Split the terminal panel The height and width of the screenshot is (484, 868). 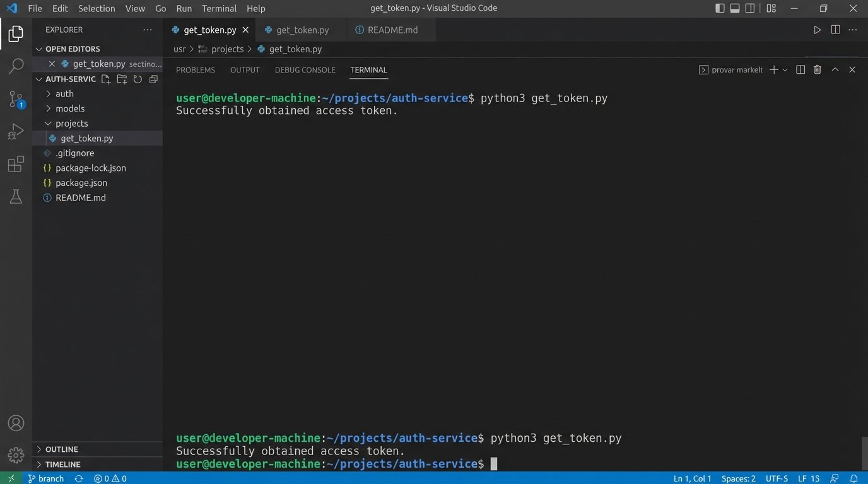pyautogui.click(x=801, y=70)
